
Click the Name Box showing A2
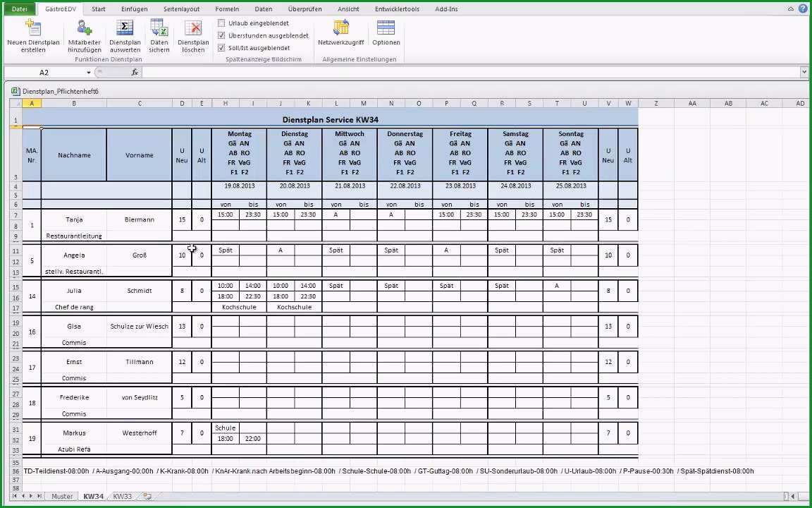click(x=44, y=73)
